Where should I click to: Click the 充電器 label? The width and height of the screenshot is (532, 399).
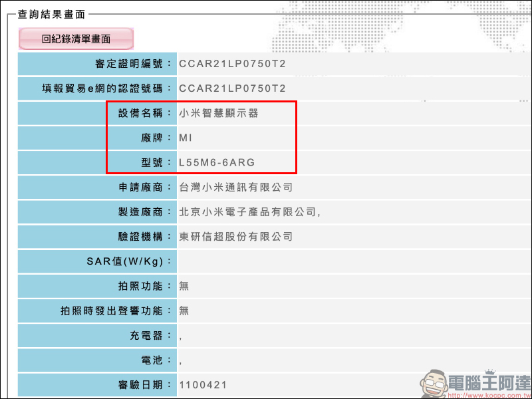pyautogui.click(x=150, y=336)
